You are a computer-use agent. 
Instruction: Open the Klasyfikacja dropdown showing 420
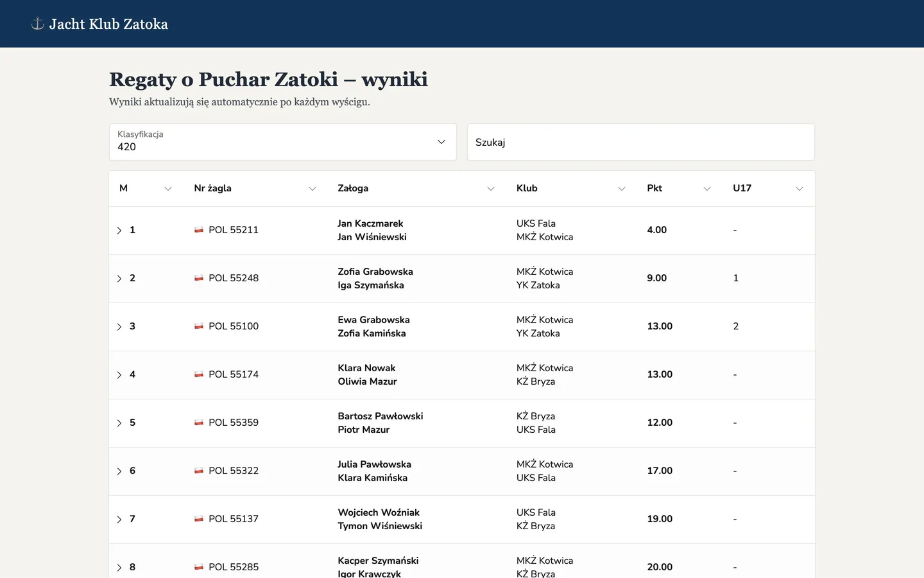click(x=283, y=142)
